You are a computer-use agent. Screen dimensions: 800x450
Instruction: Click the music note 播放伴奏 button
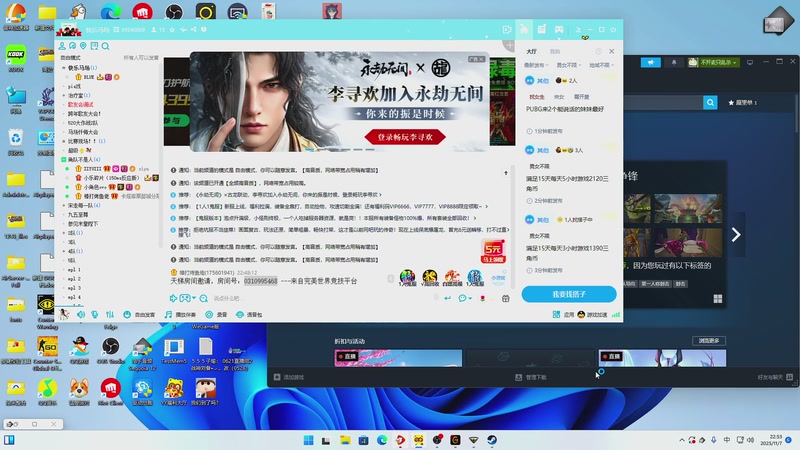click(180, 314)
